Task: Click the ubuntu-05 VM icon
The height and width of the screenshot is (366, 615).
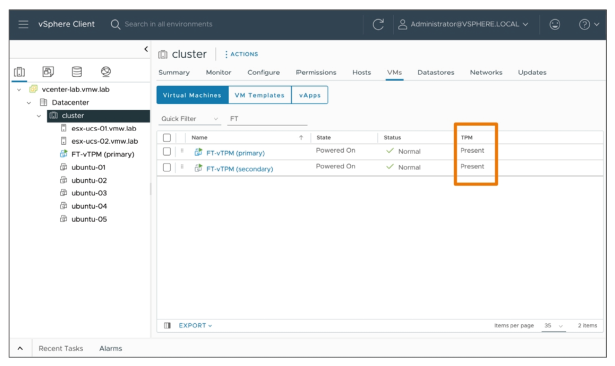Action: coord(63,219)
